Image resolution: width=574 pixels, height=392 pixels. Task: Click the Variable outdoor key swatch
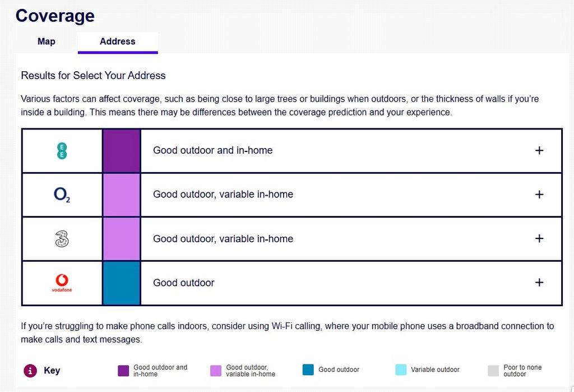401,370
